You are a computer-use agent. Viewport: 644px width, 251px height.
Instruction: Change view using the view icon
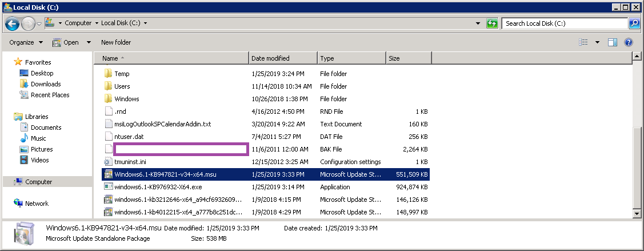tap(583, 42)
